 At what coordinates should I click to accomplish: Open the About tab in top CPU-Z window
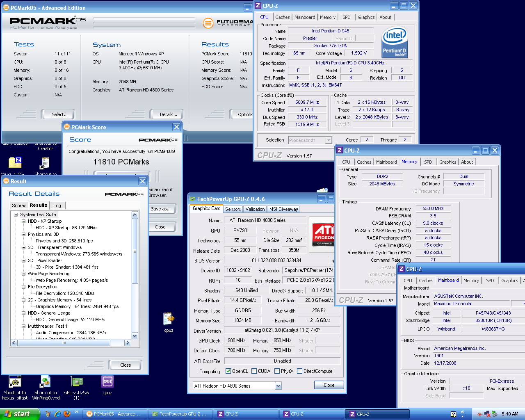click(385, 17)
